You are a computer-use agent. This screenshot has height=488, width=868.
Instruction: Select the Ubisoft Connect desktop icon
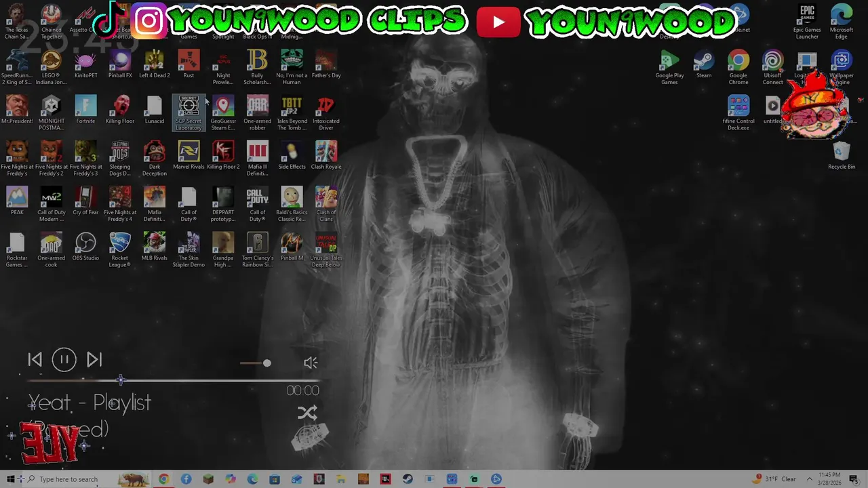(x=772, y=68)
